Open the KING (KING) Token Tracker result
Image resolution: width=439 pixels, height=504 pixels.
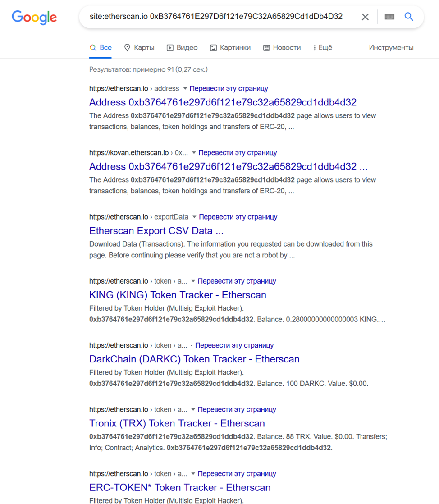[178, 295]
